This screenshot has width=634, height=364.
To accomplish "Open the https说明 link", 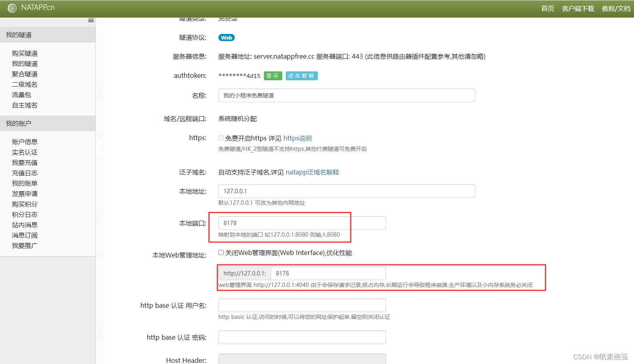I will [297, 138].
